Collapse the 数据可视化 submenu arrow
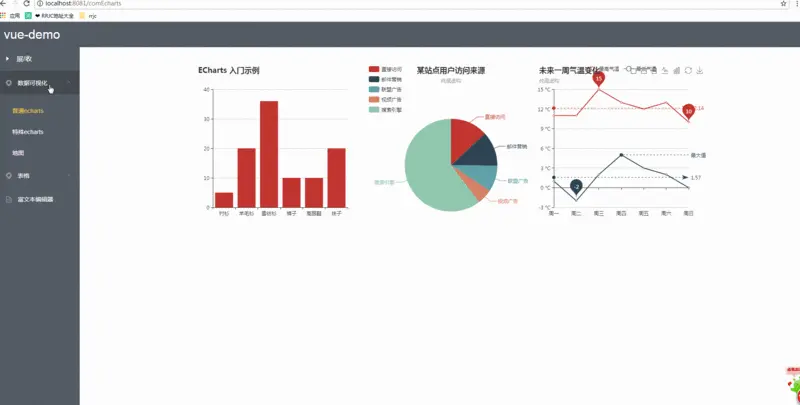The width and height of the screenshot is (800, 405). pyautogui.click(x=68, y=83)
